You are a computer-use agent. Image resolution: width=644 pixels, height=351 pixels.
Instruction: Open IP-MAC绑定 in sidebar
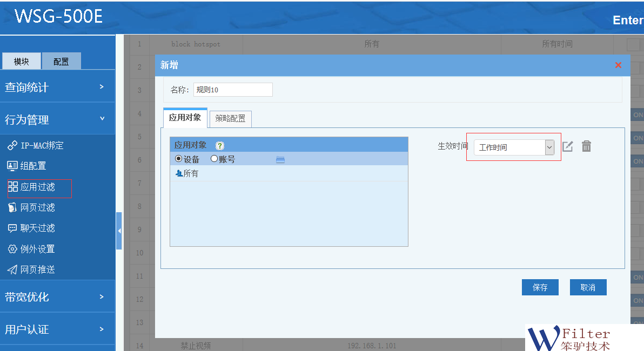click(36, 145)
